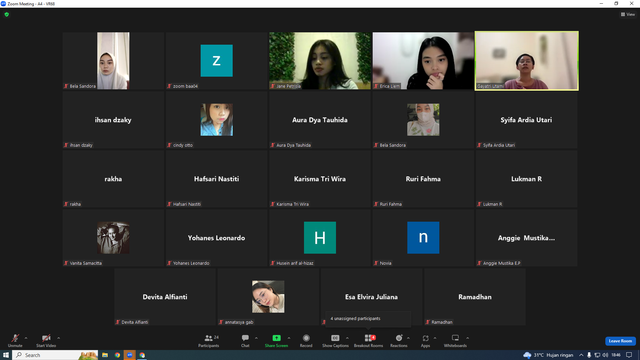This screenshot has height=360, width=640.
Task: Click the green H avatar of Husein arif
Action: tap(320, 238)
